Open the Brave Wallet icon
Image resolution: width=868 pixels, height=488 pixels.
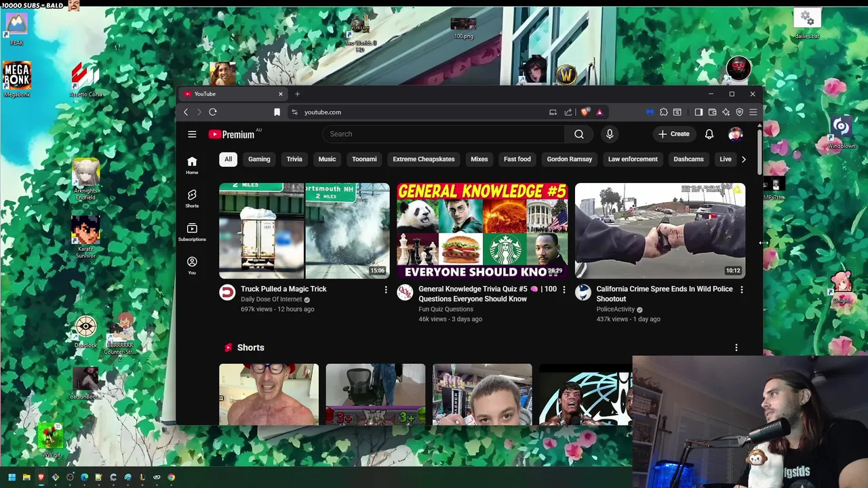click(712, 112)
